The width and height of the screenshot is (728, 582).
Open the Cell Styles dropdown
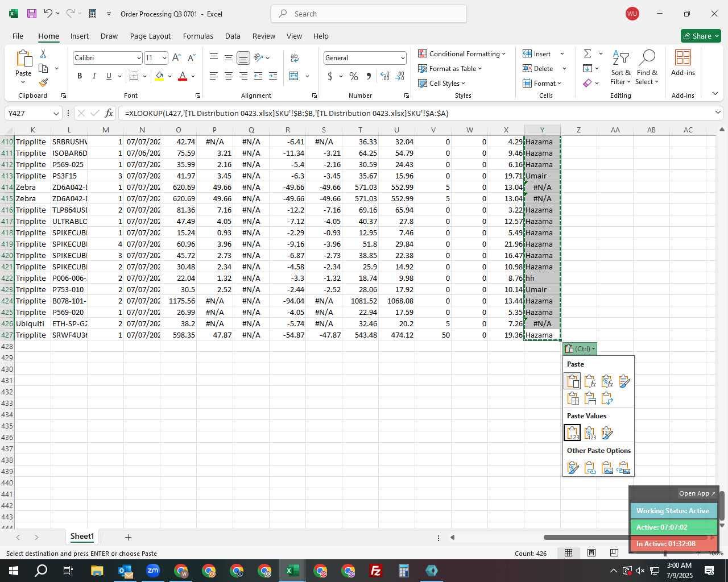[x=441, y=83]
